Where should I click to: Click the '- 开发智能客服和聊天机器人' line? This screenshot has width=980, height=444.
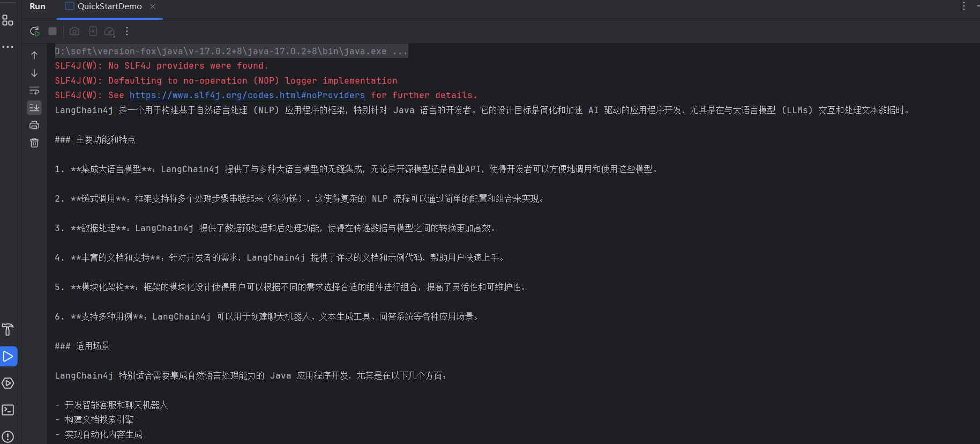tap(111, 405)
